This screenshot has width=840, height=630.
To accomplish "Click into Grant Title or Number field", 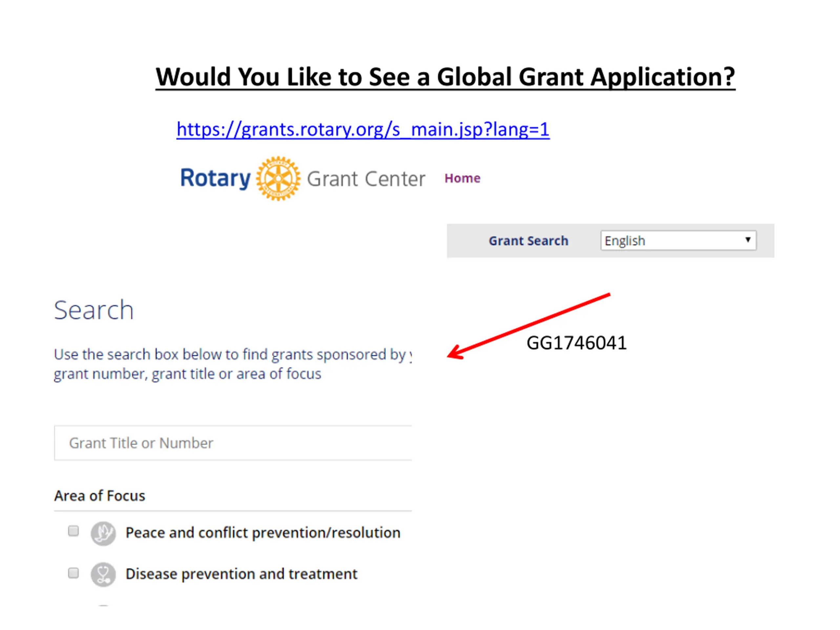I will (233, 443).
